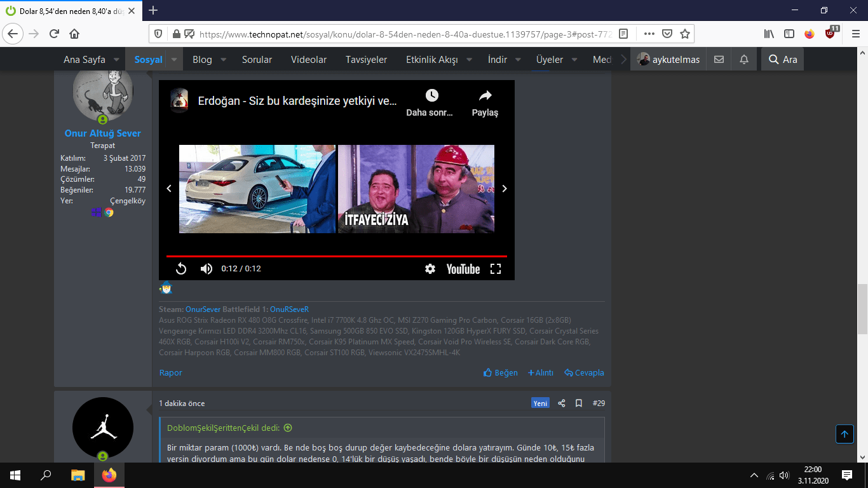
Task: Mute the video volume icon
Action: click(x=205, y=268)
